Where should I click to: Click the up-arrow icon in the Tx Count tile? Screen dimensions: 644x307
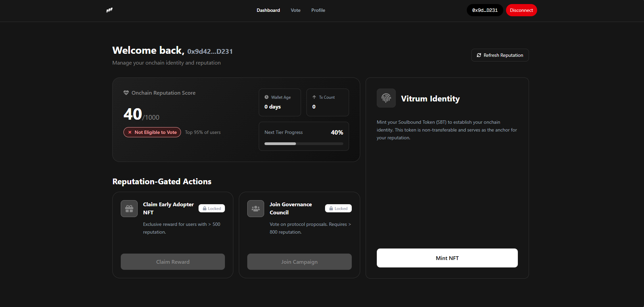point(314,97)
